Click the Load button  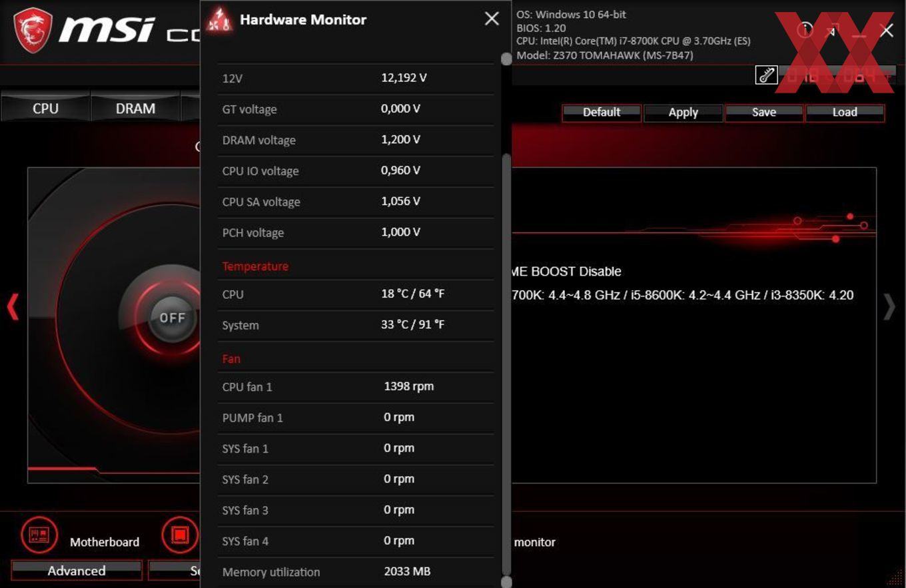tap(845, 113)
